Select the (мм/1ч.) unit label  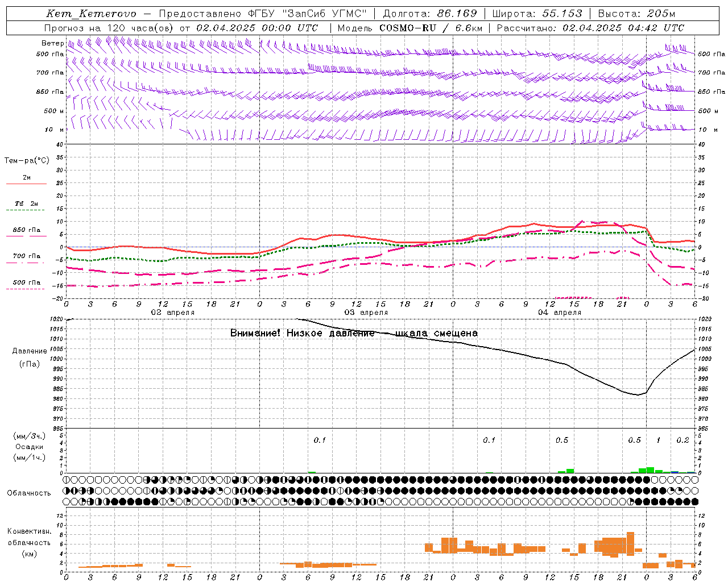[29, 458]
